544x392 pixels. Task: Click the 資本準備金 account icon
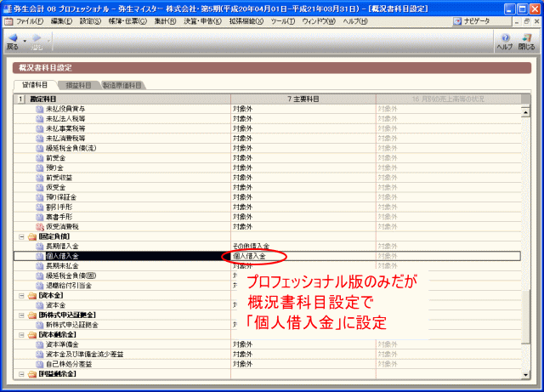point(40,344)
